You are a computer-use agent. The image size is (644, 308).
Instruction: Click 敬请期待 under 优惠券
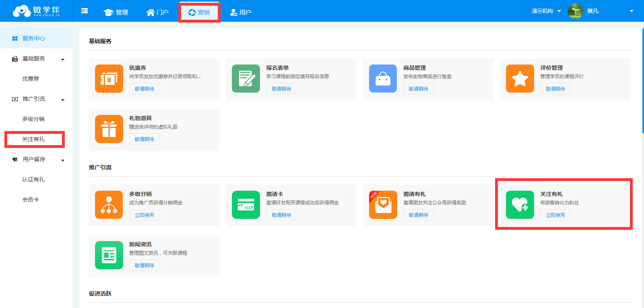click(x=144, y=89)
